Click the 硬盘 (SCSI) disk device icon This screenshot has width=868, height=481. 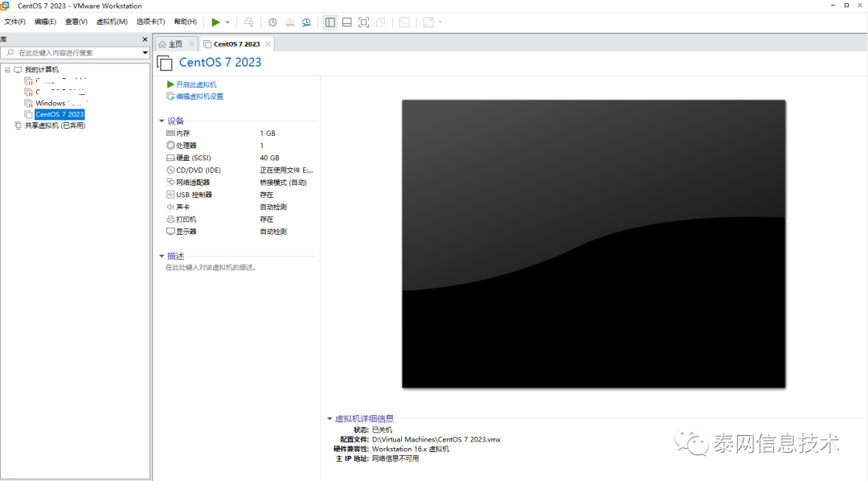[x=170, y=158]
